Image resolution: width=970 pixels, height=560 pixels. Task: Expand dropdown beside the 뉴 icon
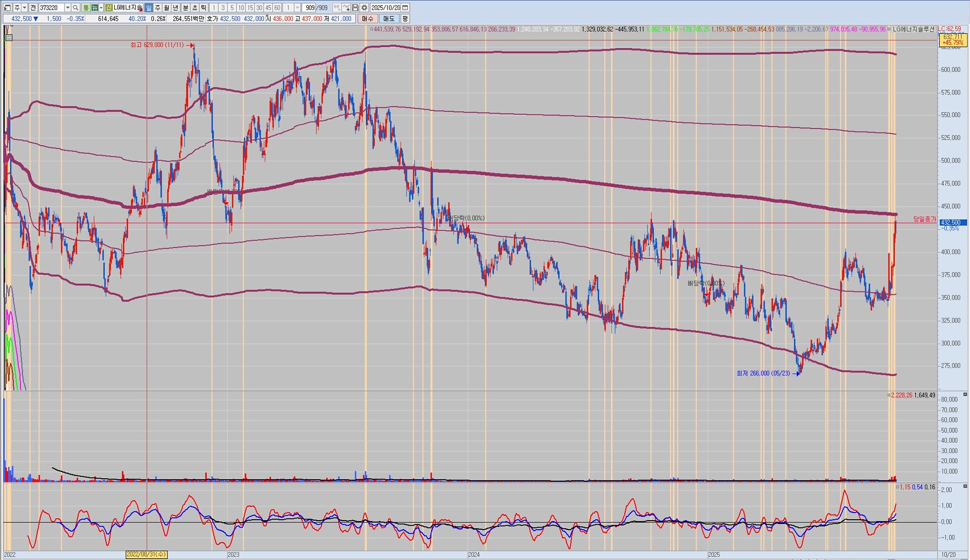click(x=101, y=8)
